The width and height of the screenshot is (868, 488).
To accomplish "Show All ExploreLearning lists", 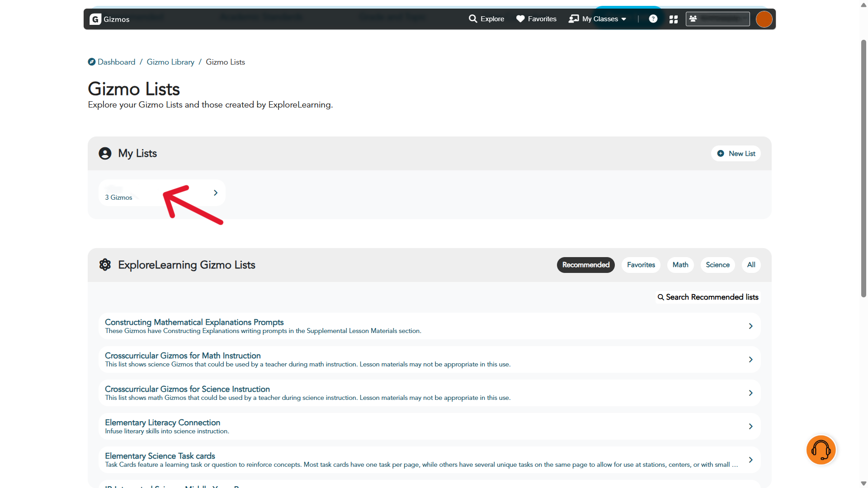I will [x=751, y=265].
